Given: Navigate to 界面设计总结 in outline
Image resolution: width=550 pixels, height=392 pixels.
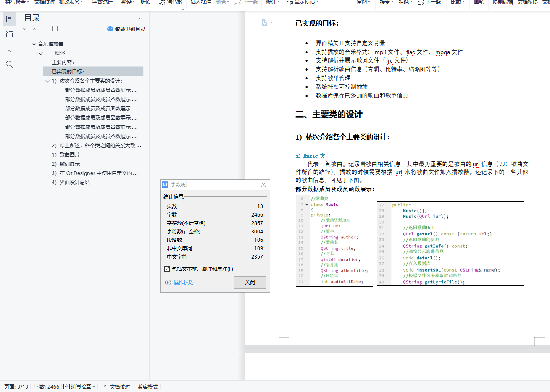Looking at the screenshot, I should (x=71, y=183).
